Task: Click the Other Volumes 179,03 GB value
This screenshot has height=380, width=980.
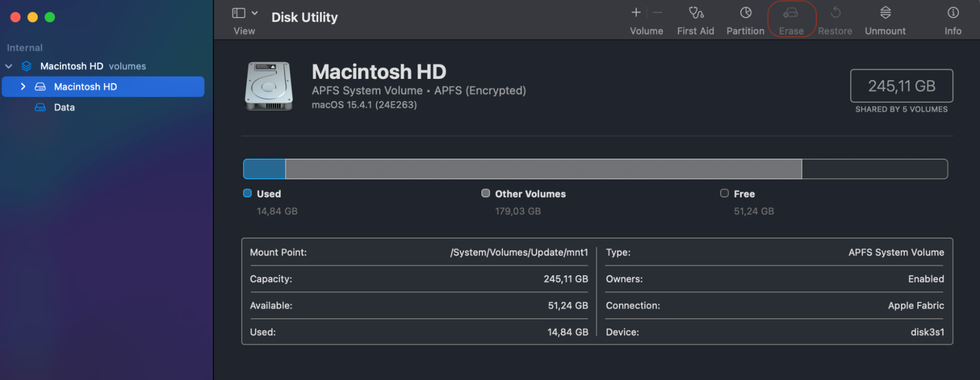Action: tap(518, 211)
